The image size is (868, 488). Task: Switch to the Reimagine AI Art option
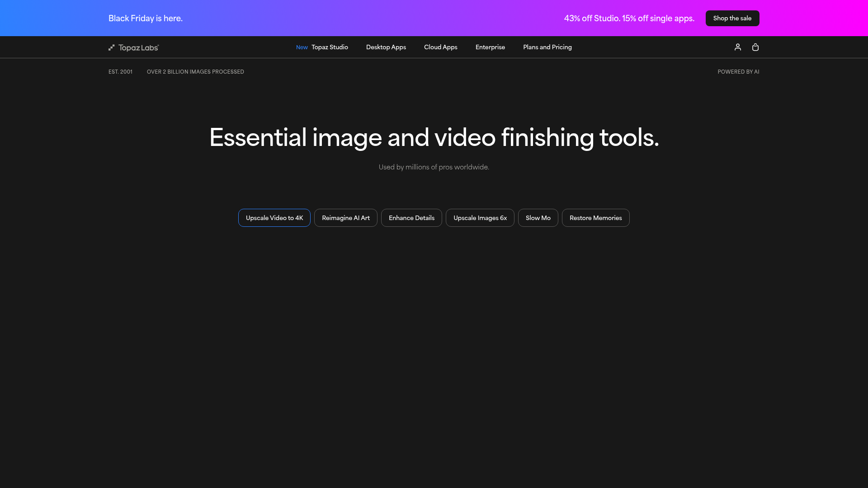click(x=345, y=217)
